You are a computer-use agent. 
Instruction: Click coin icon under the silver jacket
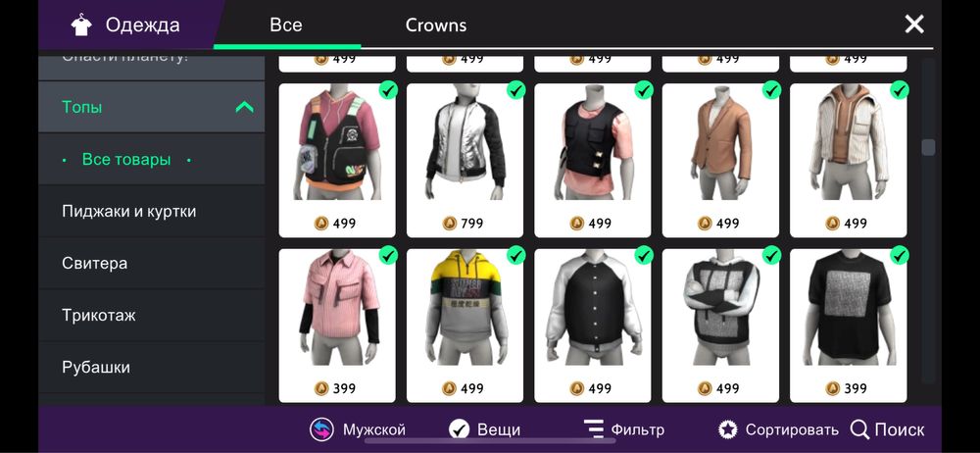pos(450,224)
